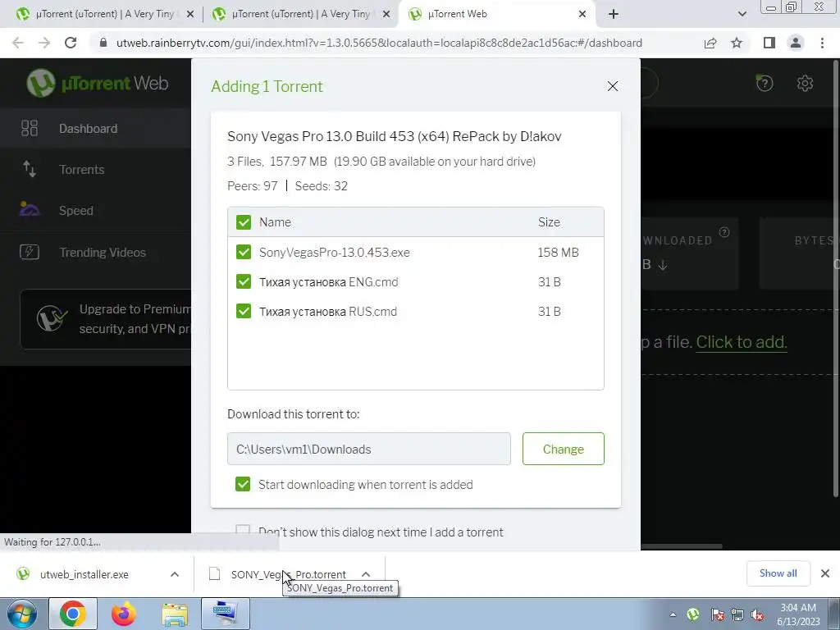Click the browser back arrow
Viewport: 840px width, 630px height.
18,43
